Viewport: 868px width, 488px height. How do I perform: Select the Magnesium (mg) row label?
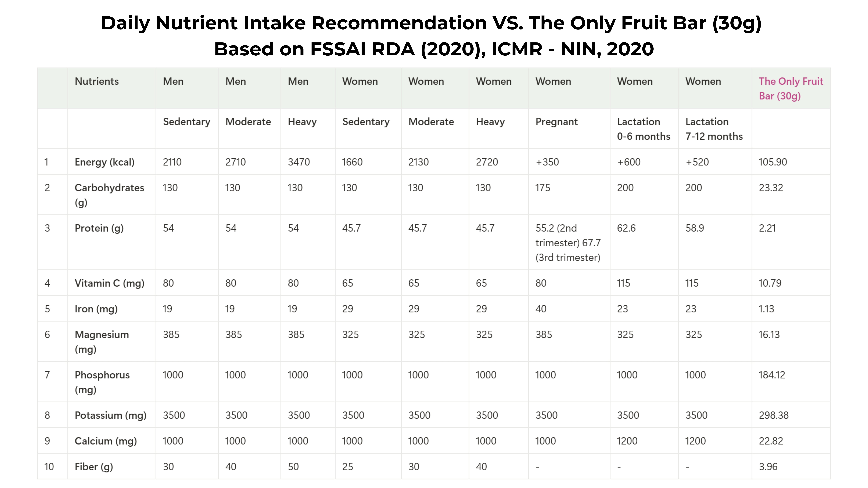[102, 342]
